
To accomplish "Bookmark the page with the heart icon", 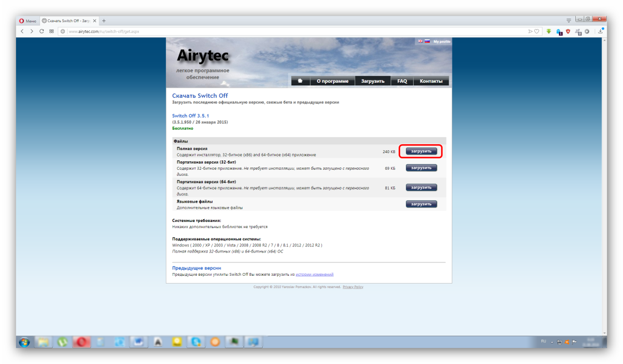I will coord(536,32).
